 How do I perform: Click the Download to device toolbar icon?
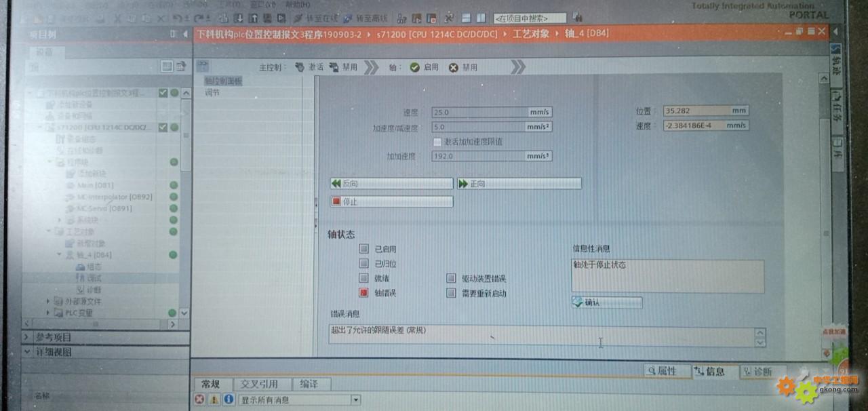239,18
